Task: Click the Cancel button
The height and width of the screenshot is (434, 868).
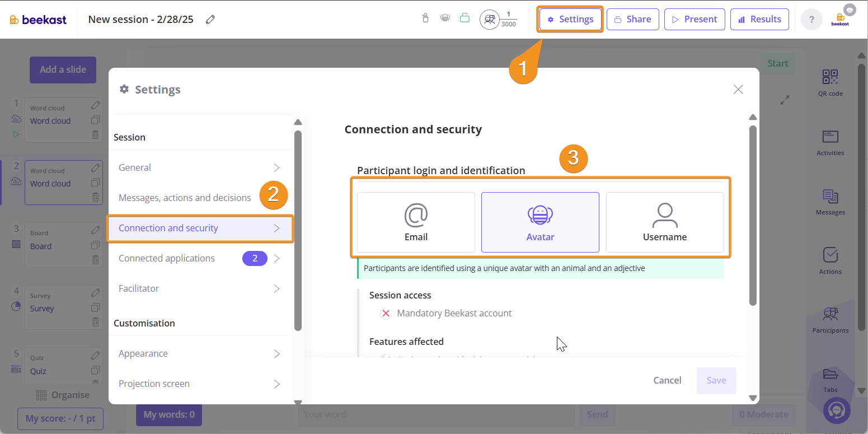Action: coord(667,380)
